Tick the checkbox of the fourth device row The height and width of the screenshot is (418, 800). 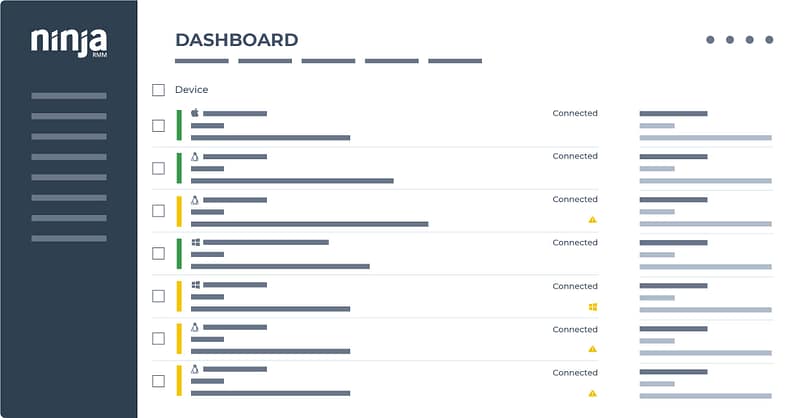[158, 253]
